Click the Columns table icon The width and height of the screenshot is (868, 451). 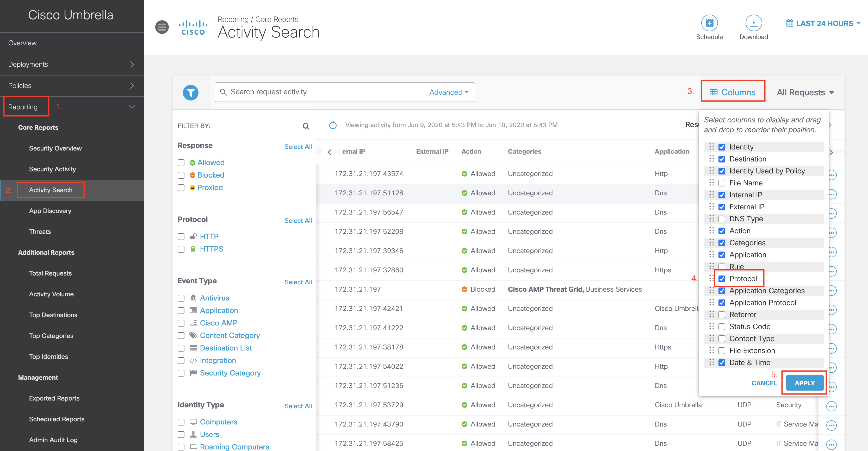(713, 92)
